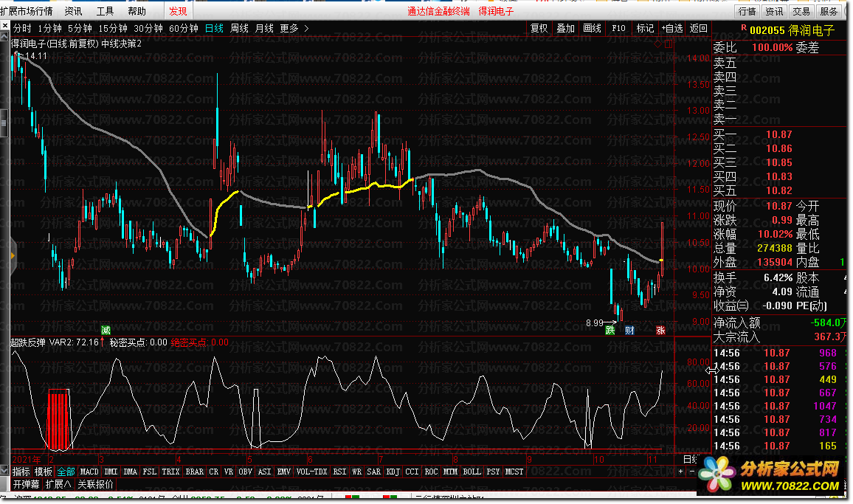Image resolution: width=853 pixels, height=504 pixels.
Task: Open the F10 company info
Action: click(618, 28)
